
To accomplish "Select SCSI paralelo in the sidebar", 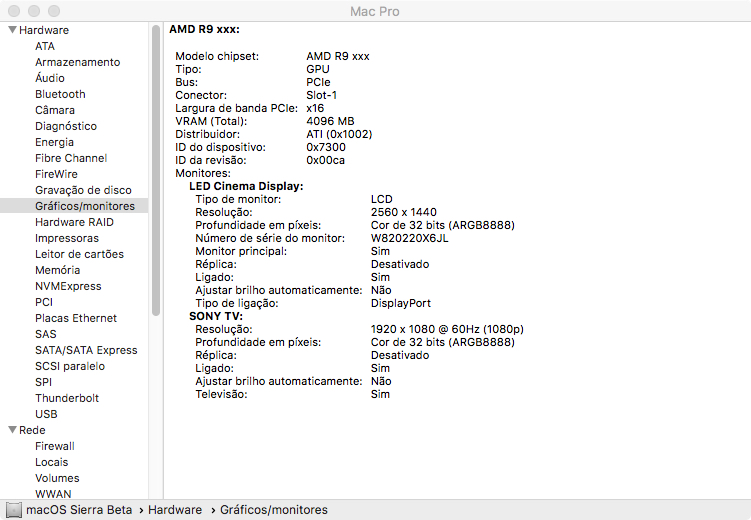I will click(69, 366).
